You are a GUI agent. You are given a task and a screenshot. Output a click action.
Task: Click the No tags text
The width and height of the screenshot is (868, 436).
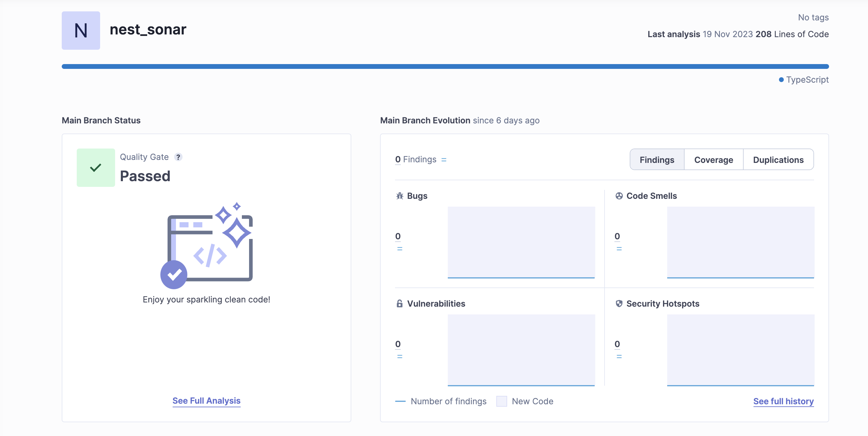(813, 17)
